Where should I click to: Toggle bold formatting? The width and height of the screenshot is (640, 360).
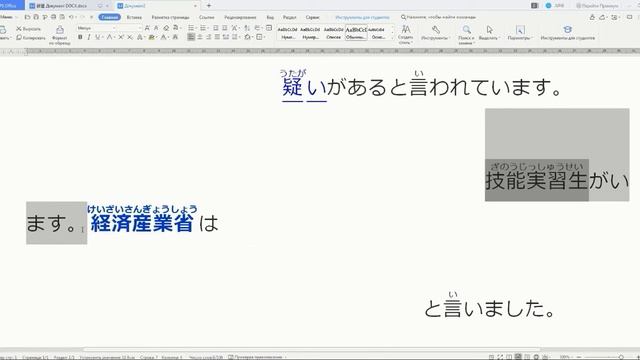(80, 37)
